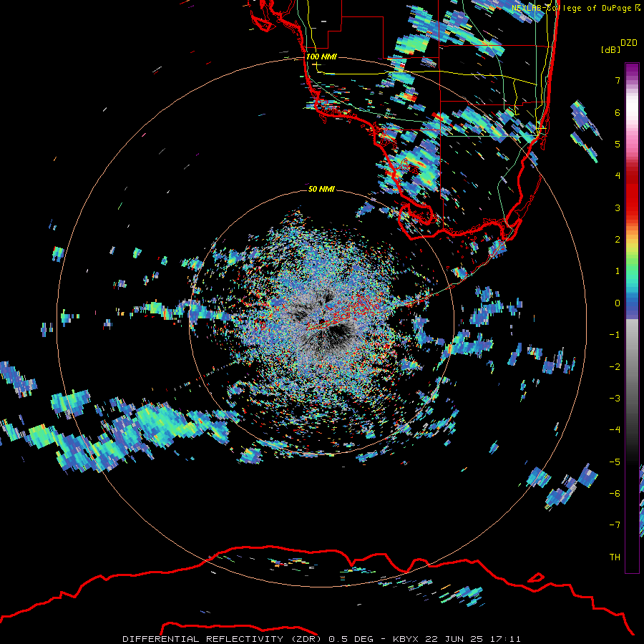Click the "50 NMI" range ring label

tap(321, 189)
